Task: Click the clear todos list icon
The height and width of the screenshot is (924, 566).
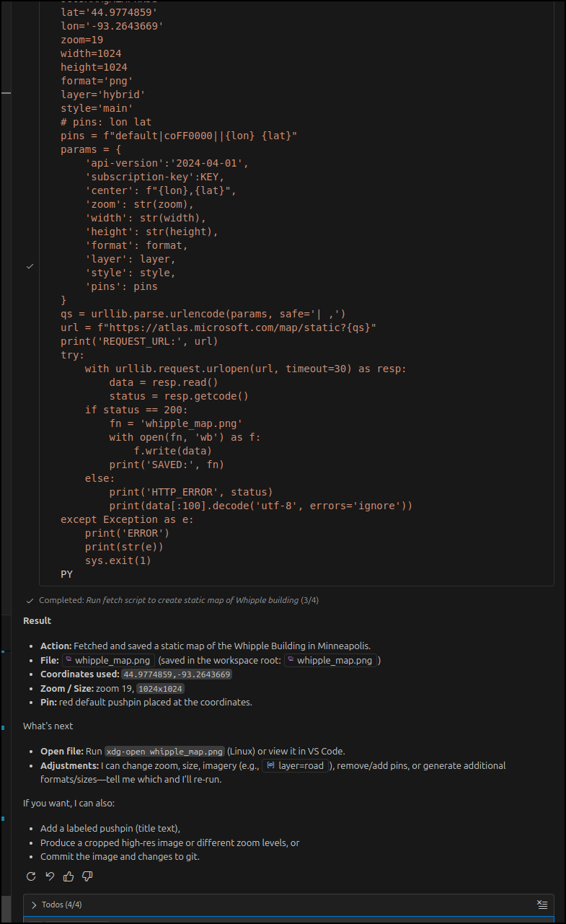Action: point(542,905)
